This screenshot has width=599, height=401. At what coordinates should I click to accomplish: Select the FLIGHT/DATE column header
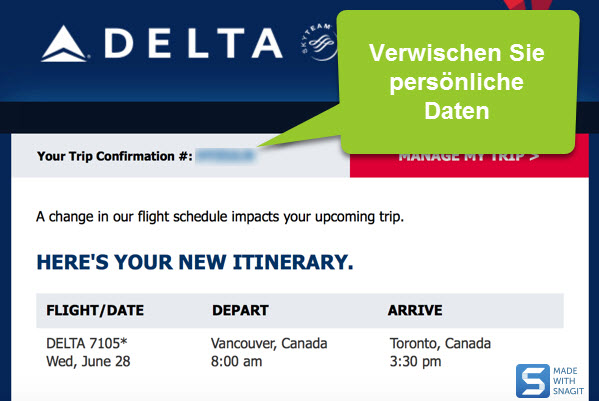click(x=95, y=310)
